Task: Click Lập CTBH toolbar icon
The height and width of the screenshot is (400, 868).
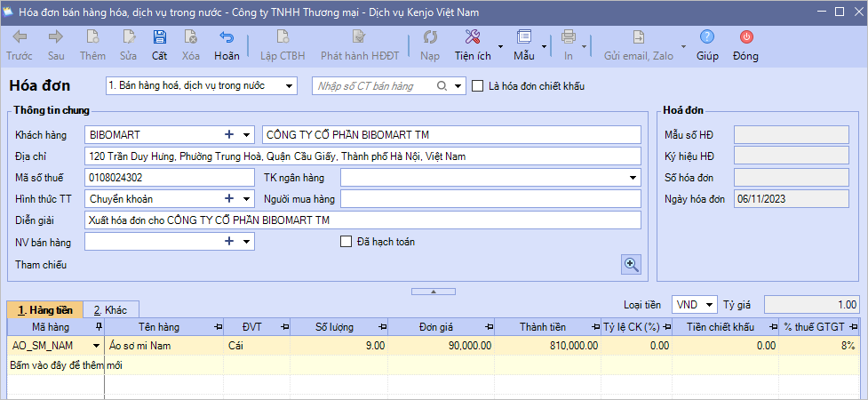Action: point(283,37)
